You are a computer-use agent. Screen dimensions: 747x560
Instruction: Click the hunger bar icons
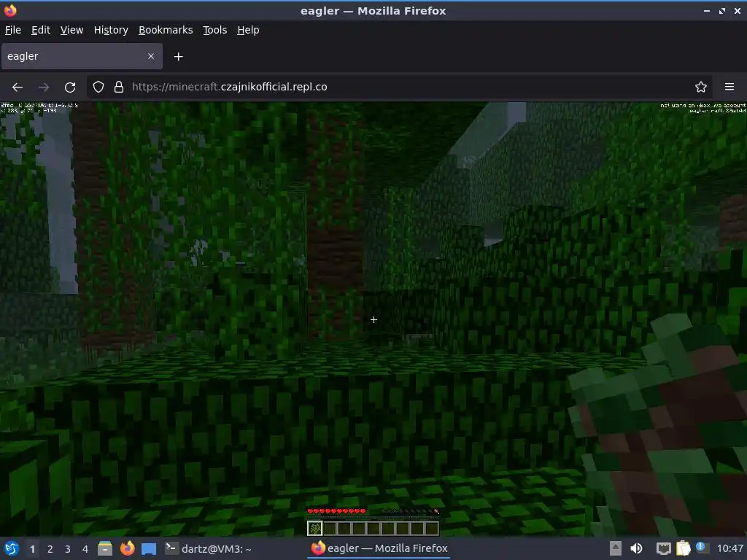click(x=410, y=511)
